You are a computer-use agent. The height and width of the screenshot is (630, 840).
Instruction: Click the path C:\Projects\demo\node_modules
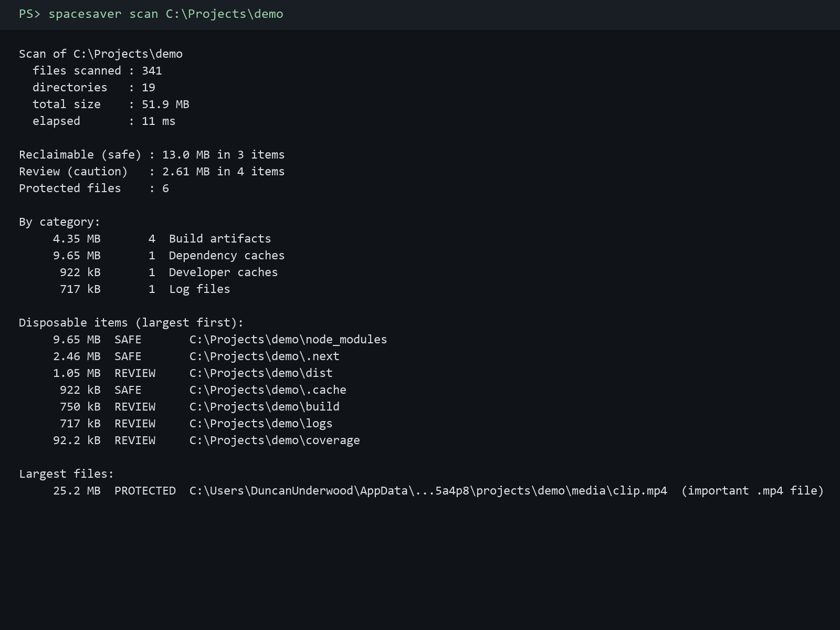point(288,340)
